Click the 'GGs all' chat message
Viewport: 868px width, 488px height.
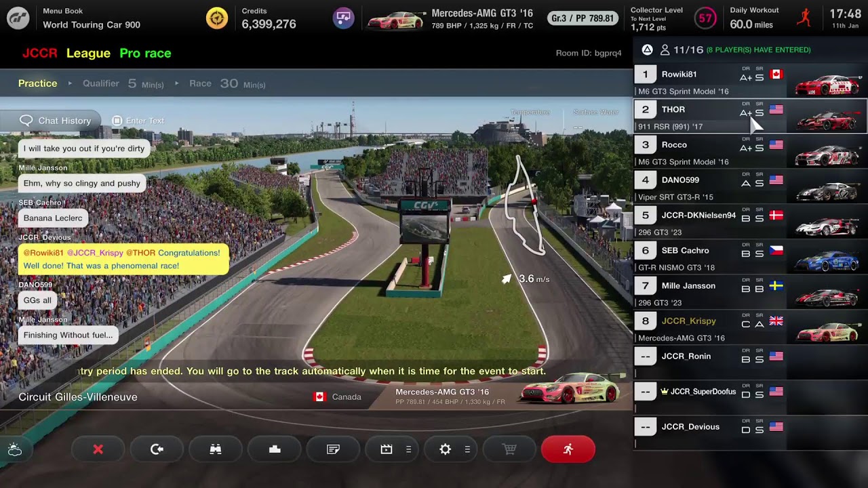37,300
